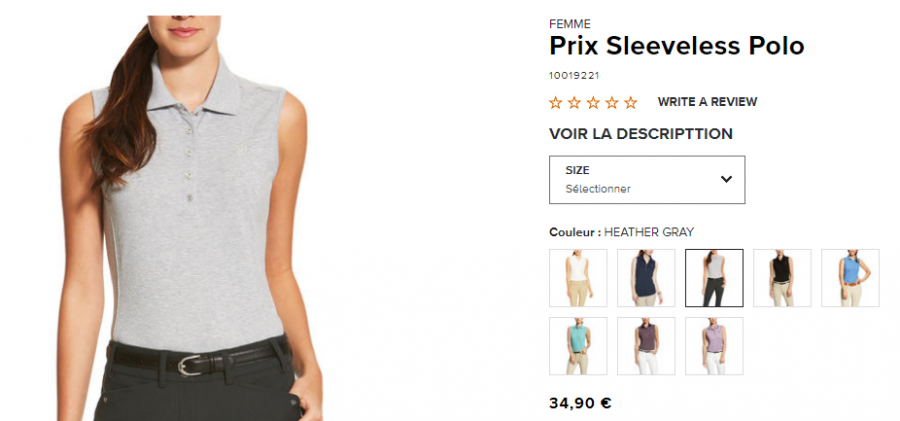Click the fourth rating star
900x421 pixels.
tap(612, 103)
